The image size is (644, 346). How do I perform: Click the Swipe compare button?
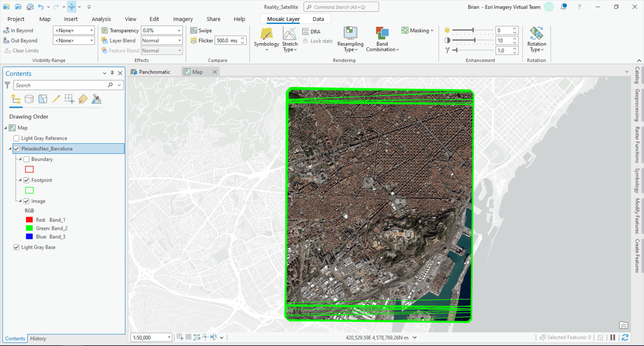tap(201, 30)
